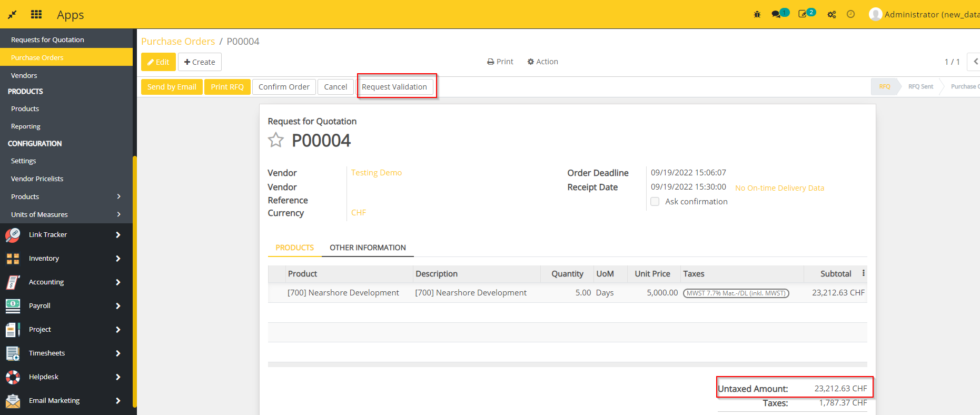Open Requests for Quotation menu item
980x415 pixels.
click(47, 39)
